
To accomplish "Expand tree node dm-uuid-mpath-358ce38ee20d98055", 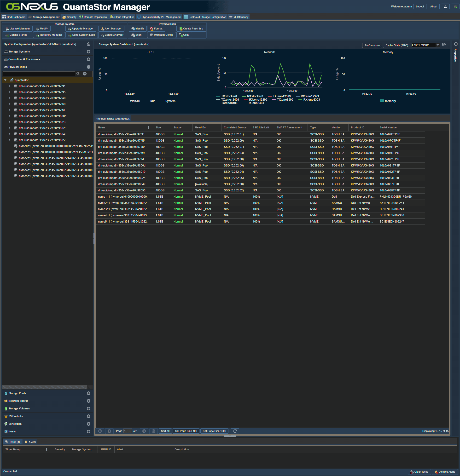I will 10,140.
